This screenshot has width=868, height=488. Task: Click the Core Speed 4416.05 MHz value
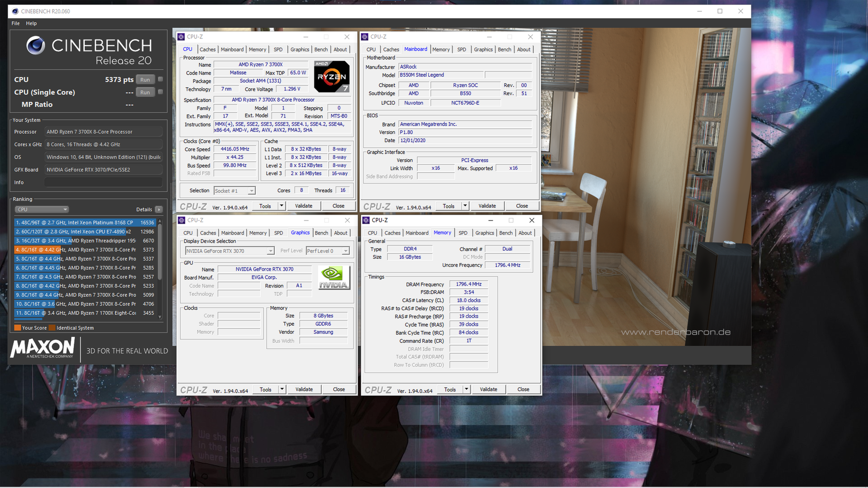(x=235, y=149)
